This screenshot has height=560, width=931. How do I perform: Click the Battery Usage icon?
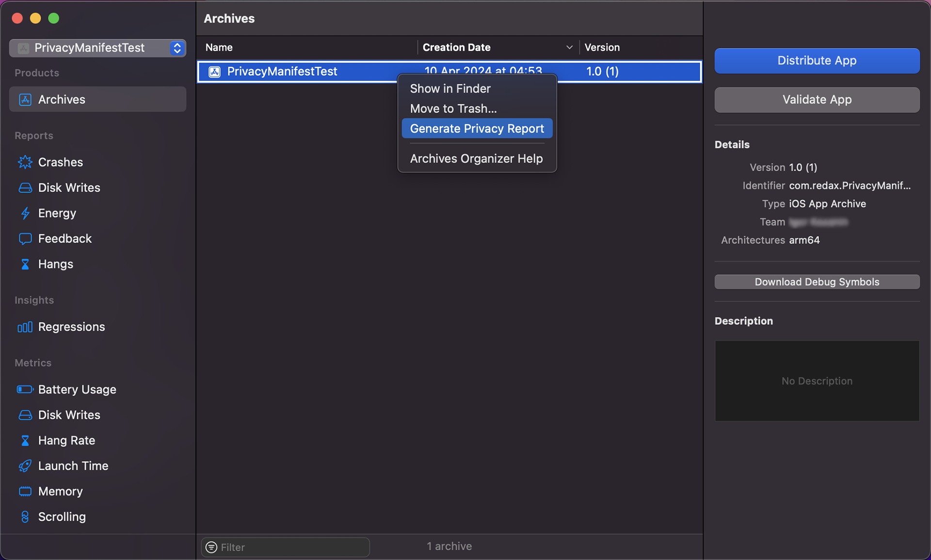click(25, 389)
